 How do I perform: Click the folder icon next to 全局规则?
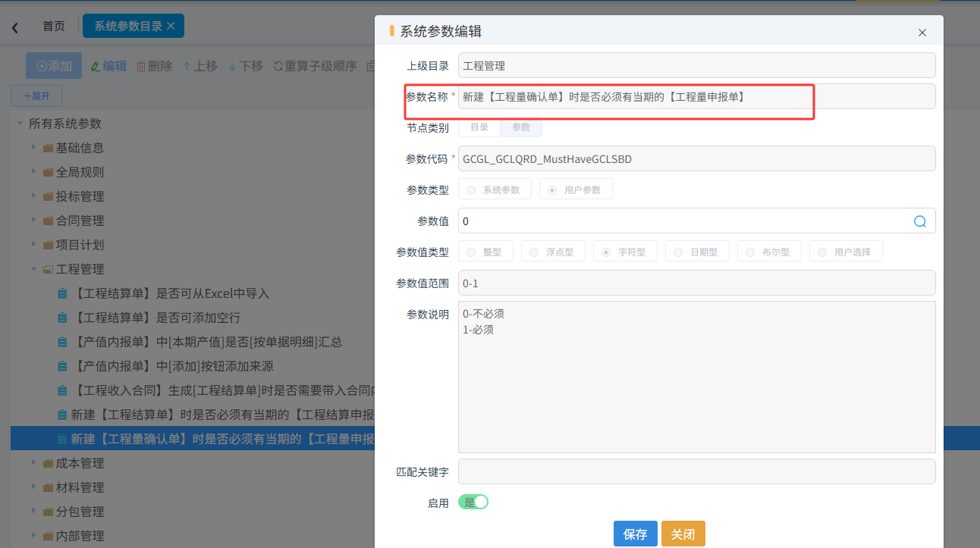pyautogui.click(x=48, y=172)
